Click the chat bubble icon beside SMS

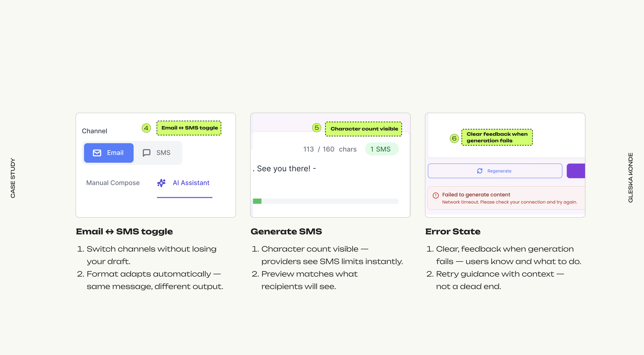pyautogui.click(x=147, y=153)
